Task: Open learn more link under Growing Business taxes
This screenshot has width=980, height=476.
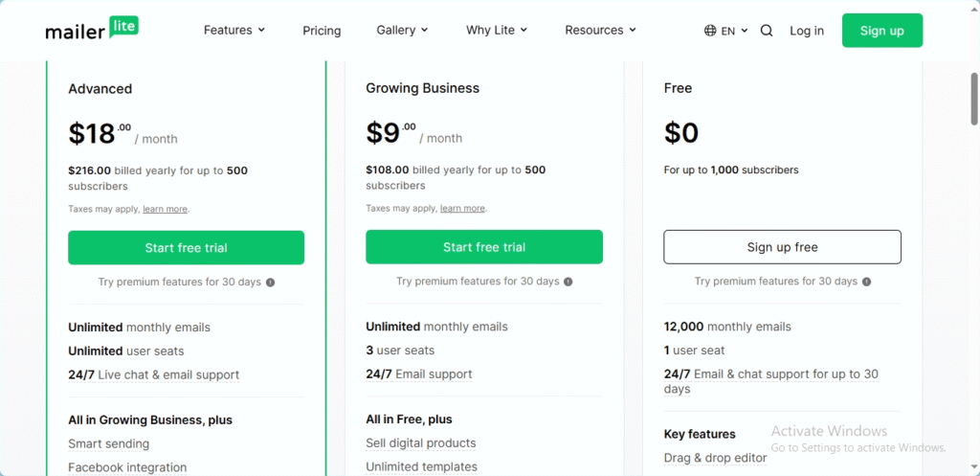Action: coord(462,208)
